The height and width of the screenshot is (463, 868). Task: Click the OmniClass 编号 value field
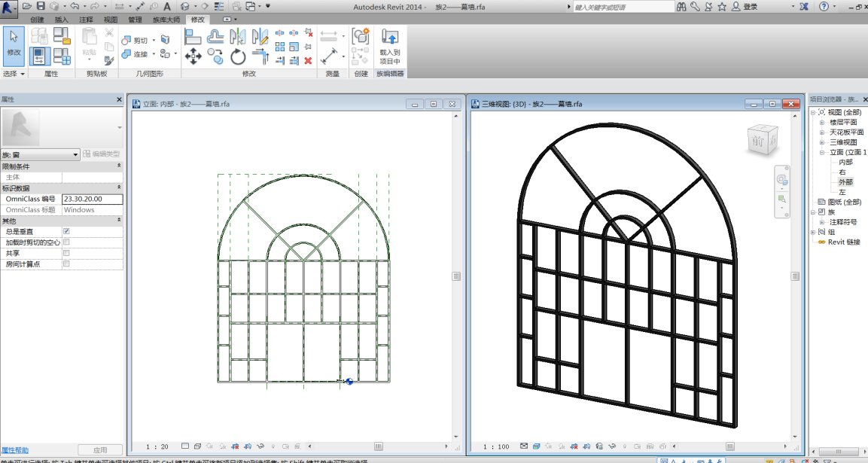click(93, 199)
